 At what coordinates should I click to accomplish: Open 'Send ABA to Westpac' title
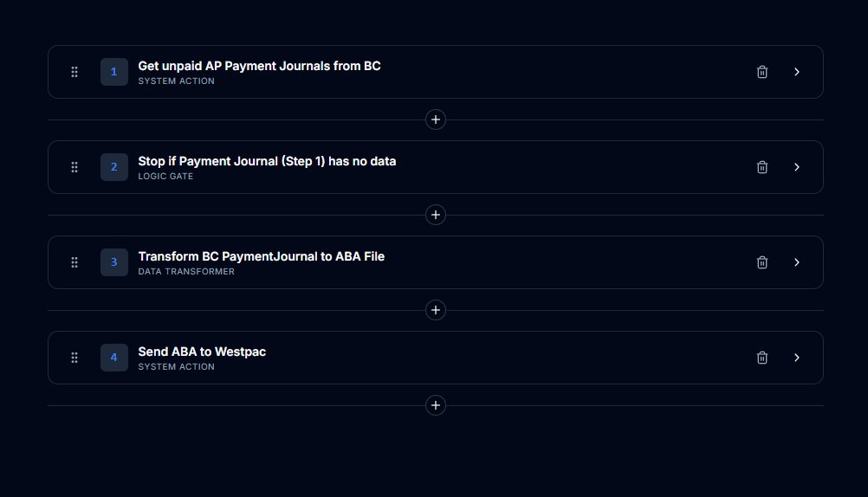(202, 352)
